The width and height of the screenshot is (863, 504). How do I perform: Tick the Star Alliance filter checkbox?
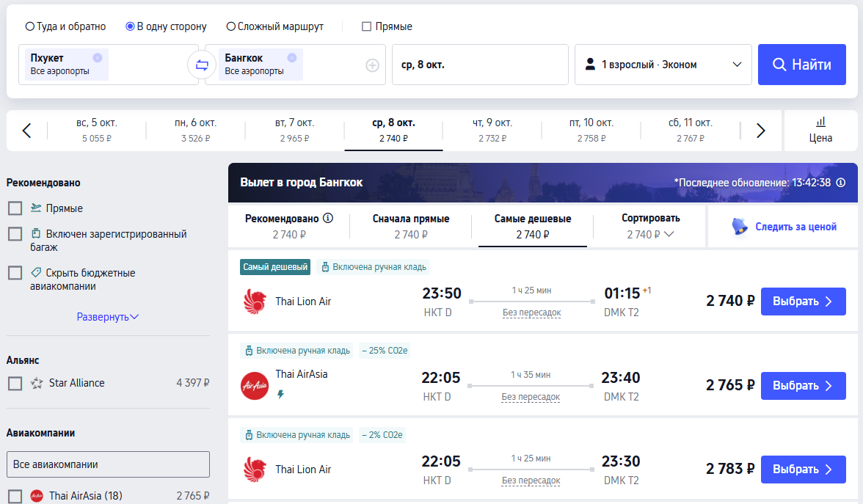pos(15,383)
